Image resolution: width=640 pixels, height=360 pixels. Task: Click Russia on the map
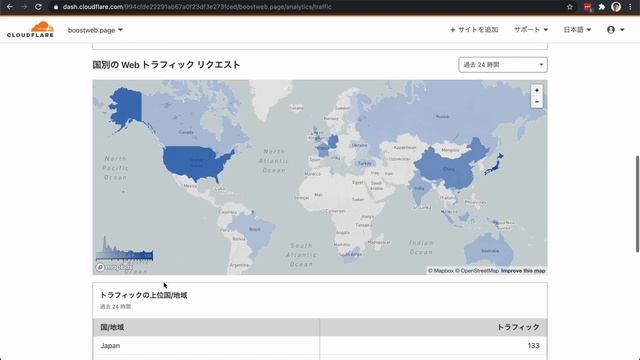(x=442, y=116)
